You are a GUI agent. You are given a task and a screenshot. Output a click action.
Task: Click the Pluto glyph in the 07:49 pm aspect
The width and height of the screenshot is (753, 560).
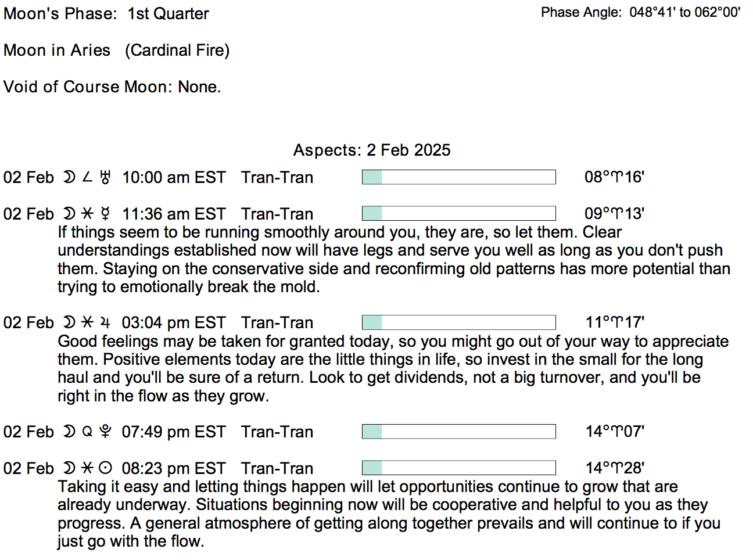tap(105, 432)
